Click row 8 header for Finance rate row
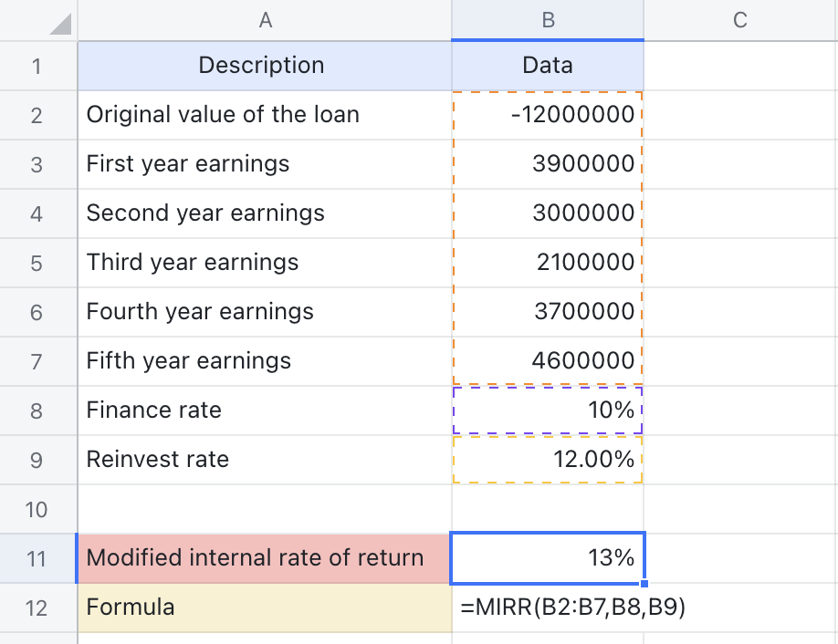This screenshot has height=644, width=838. pyautogui.click(x=37, y=410)
